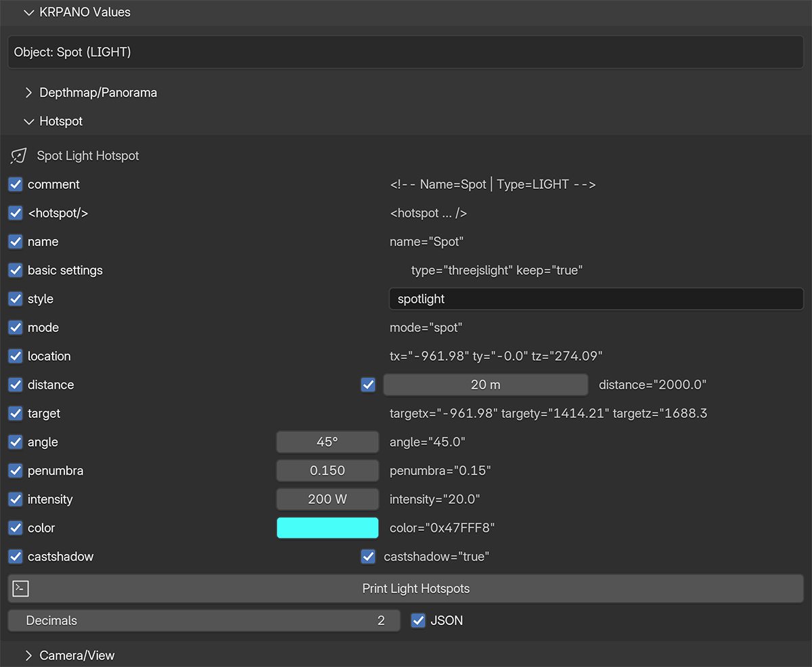Click the style text field spotlight
The width and height of the screenshot is (812, 667).
click(x=595, y=299)
